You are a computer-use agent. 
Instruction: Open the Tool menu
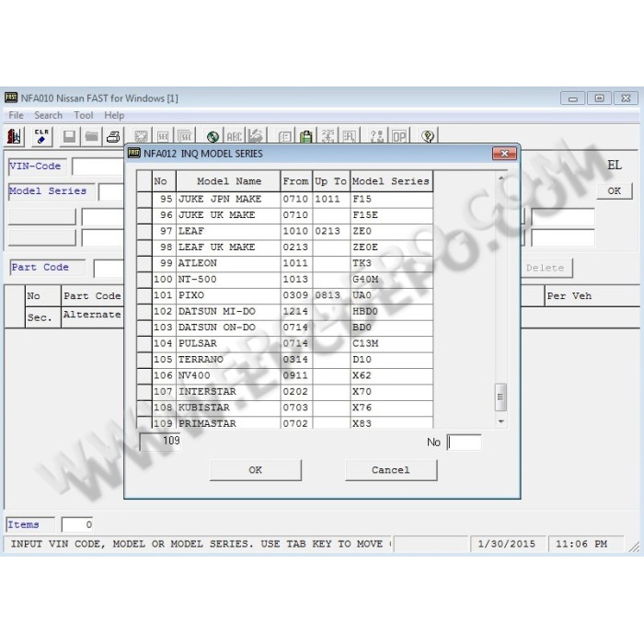click(84, 115)
